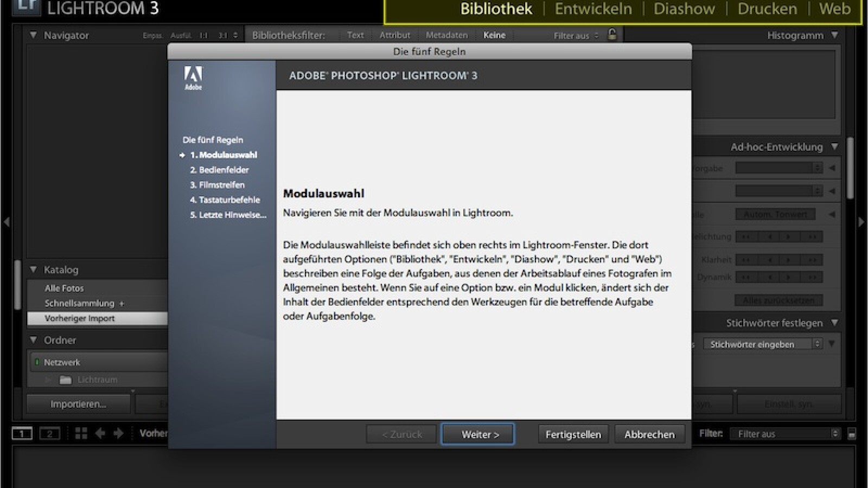Select main window display button 1

[22, 433]
